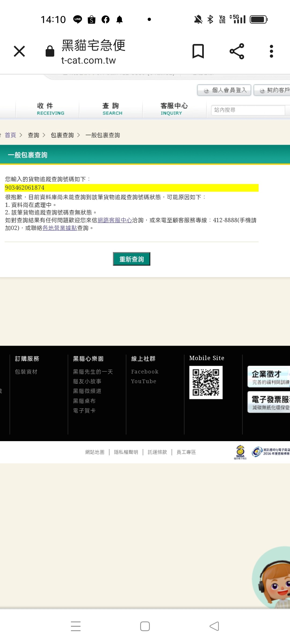Screen dimensions: 290x644
Task: Tap the battery icon in status bar
Action: [259, 19]
